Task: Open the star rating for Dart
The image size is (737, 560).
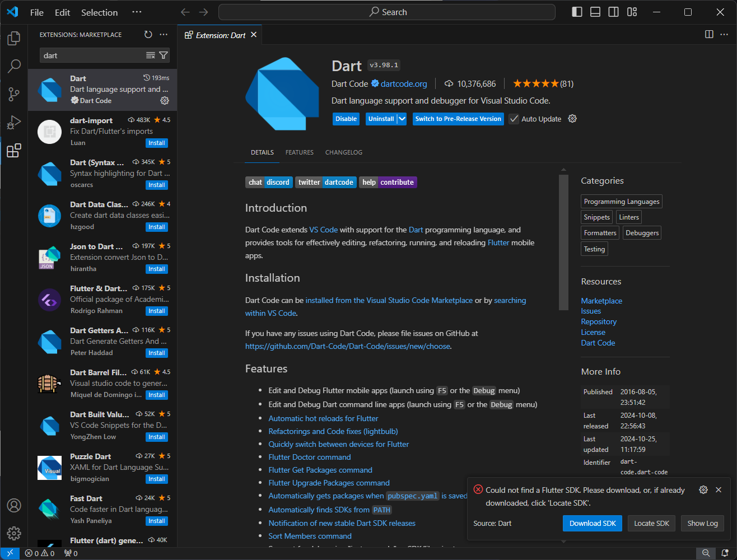Action: point(543,84)
